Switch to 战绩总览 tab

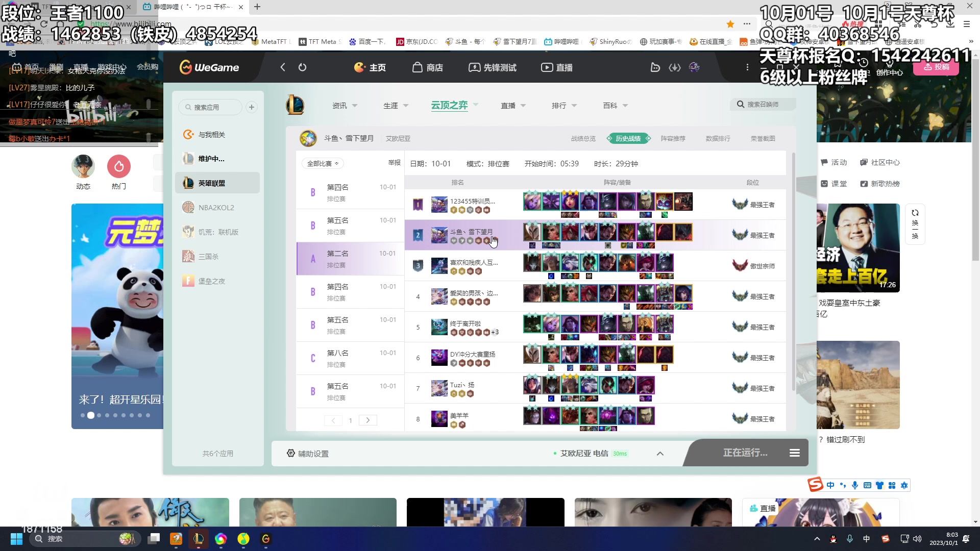(x=583, y=139)
